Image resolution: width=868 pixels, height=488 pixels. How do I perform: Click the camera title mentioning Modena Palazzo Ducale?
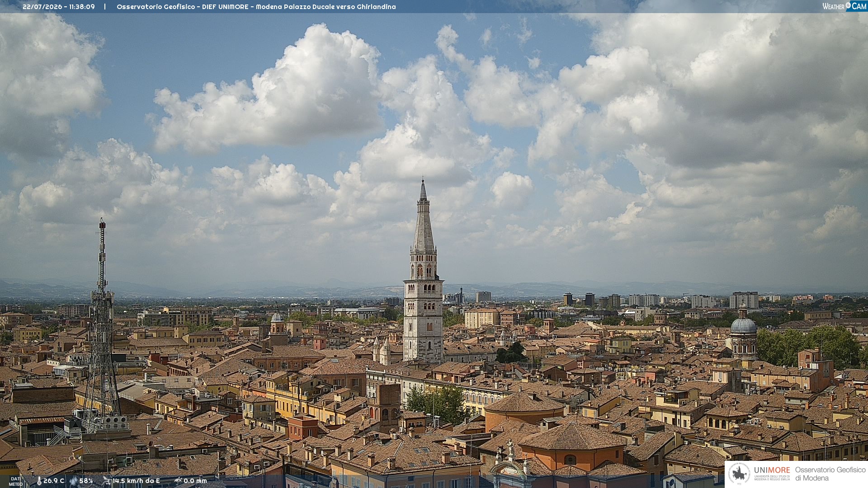[x=256, y=7]
